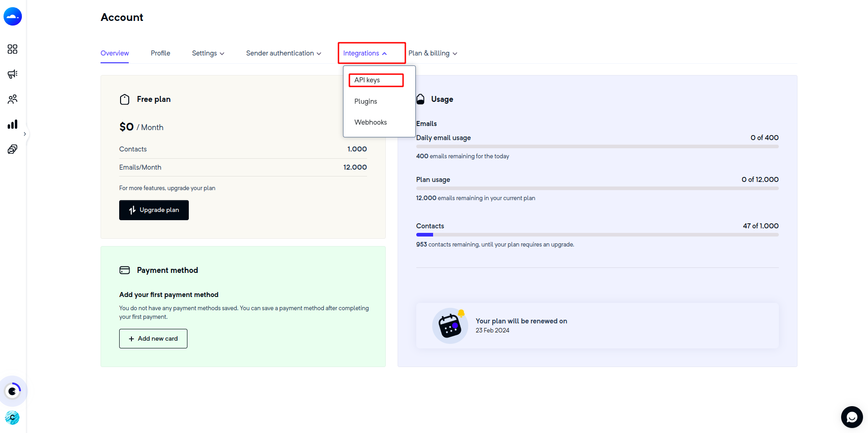Open the dashboard grid icon in sidebar
868x433 pixels.
pos(13,49)
